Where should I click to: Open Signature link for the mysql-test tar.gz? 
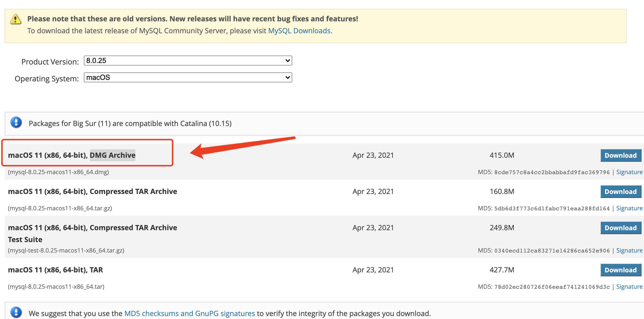click(629, 251)
